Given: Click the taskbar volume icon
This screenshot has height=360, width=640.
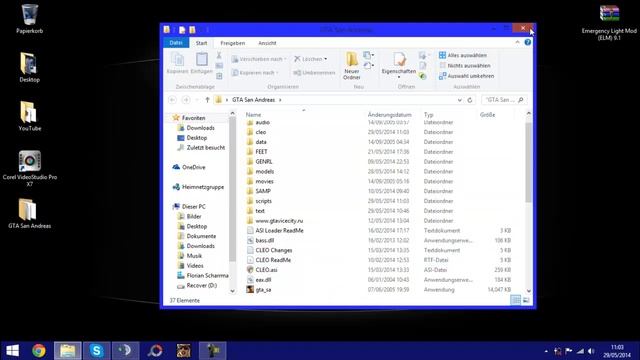Looking at the screenshot, I should [591, 351].
